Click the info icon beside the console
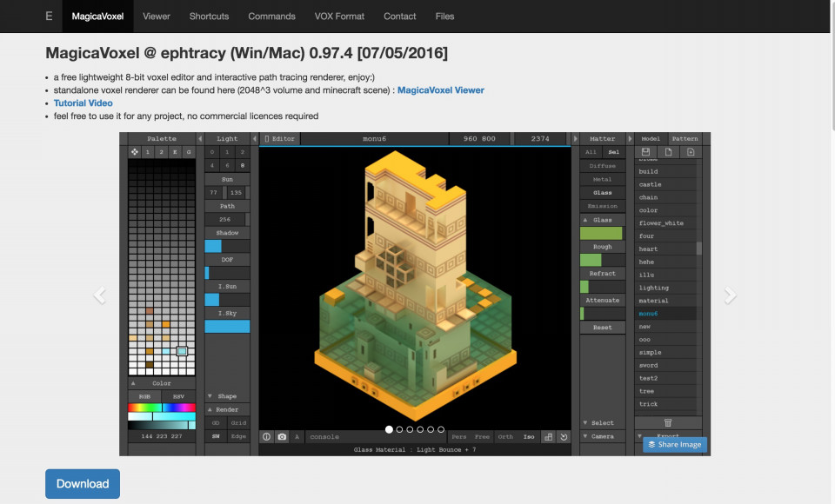 tap(266, 436)
